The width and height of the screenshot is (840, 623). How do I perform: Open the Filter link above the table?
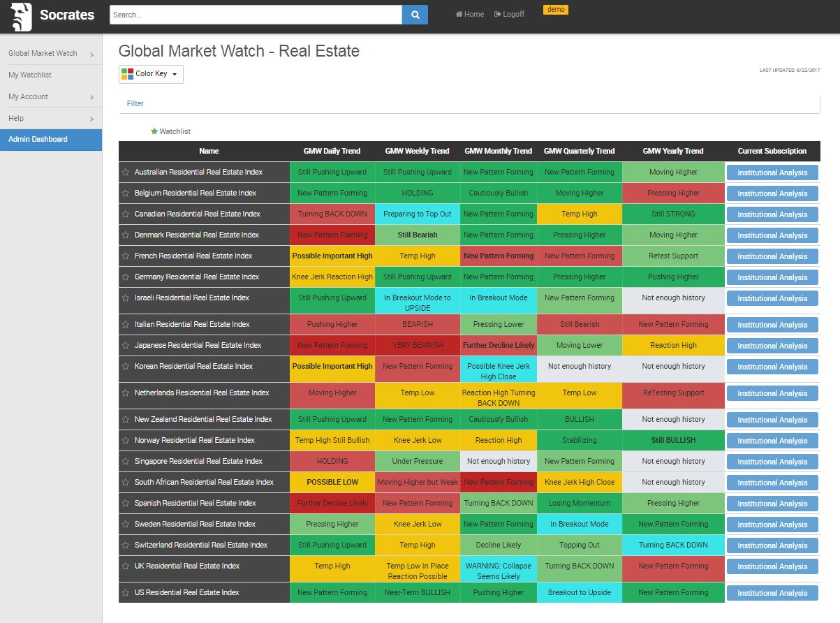pos(135,103)
